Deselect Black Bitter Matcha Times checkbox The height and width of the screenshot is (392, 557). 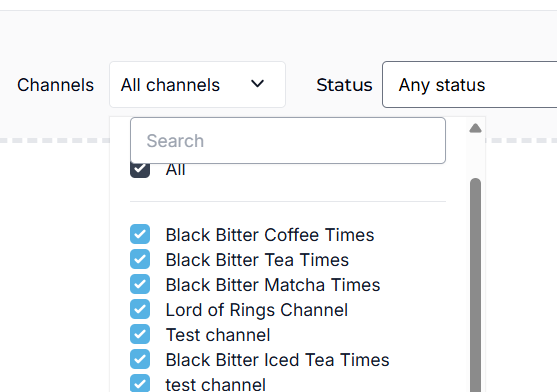pyautogui.click(x=140, y=284)
